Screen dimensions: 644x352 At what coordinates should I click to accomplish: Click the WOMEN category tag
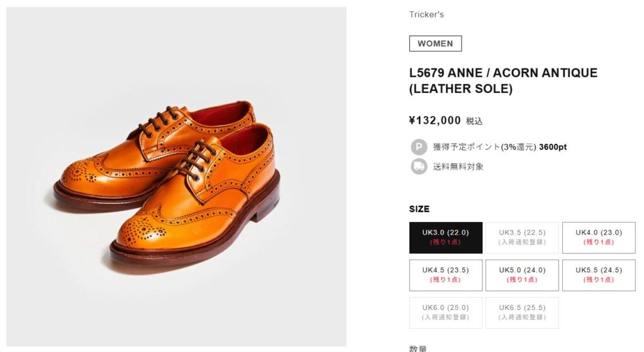click(x=435, y=43)
